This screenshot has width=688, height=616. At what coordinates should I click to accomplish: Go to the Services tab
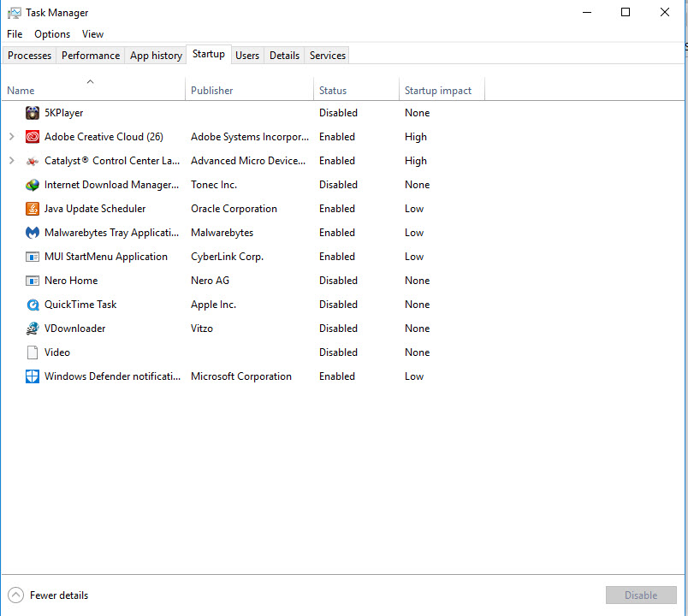[x=328, y=56]
